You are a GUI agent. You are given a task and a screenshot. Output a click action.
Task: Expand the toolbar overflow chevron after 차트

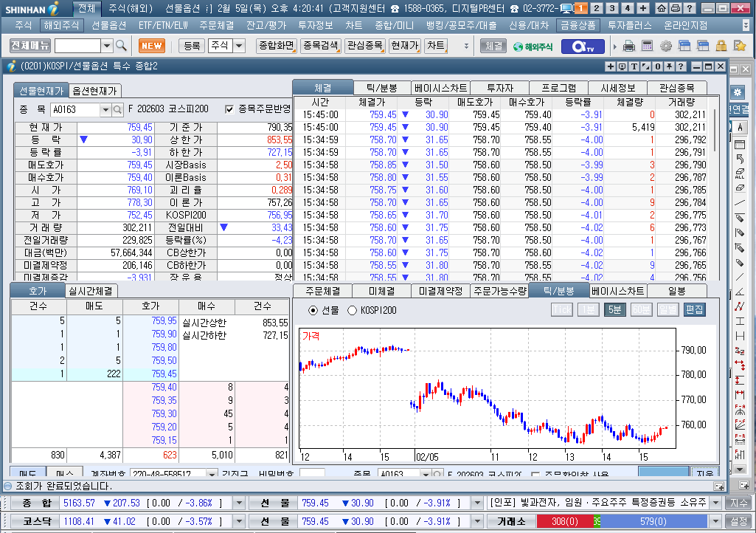point(466,47)
